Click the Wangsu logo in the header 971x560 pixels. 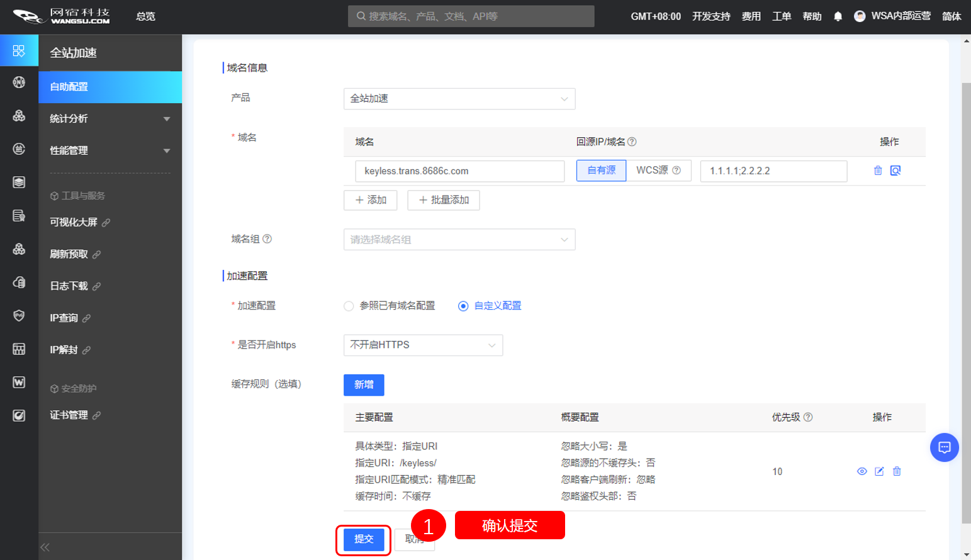62,16
